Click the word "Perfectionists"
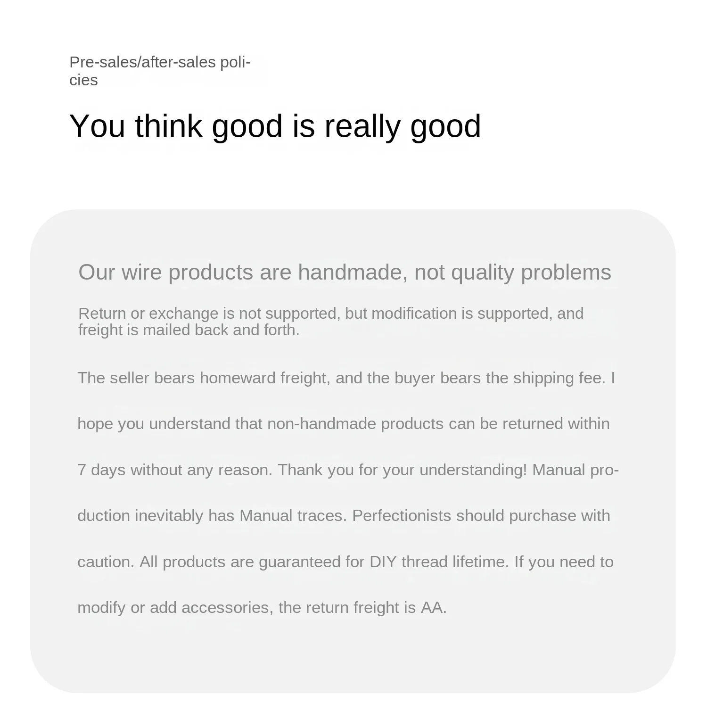This screenshot has height=728, width=707. click(x=402, y=516)
